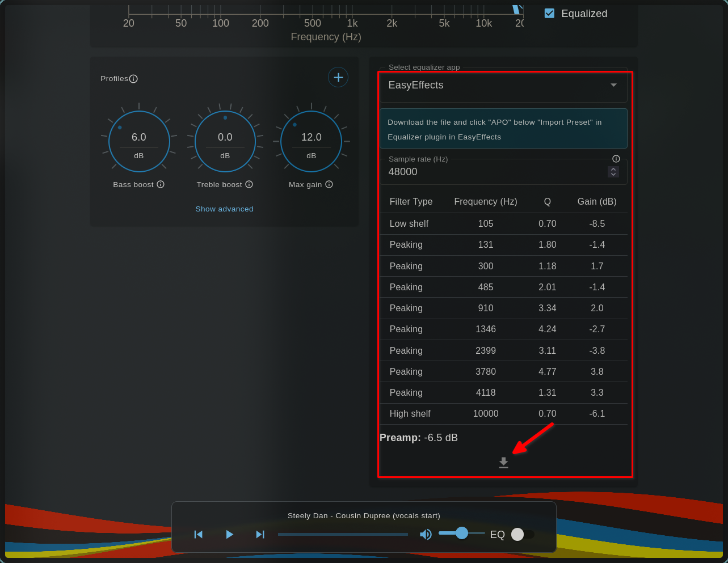Show info for Max gain

(x=329, y=184)
